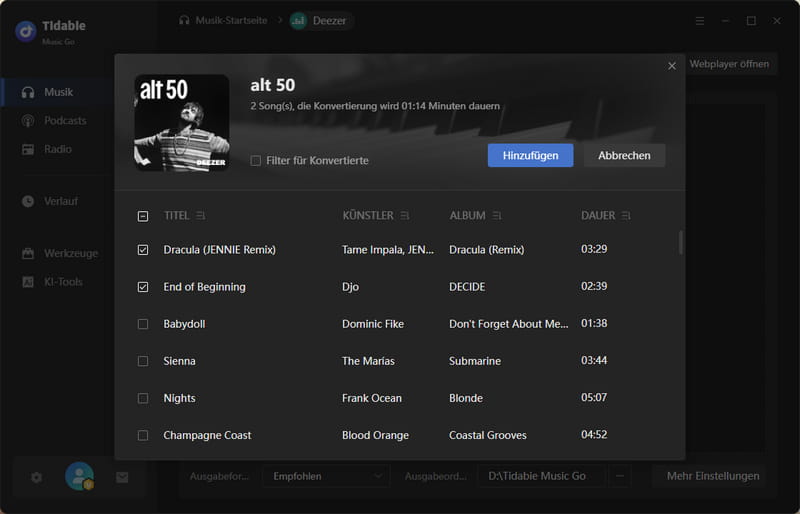Select the Radio menu item

click(58, 150)
